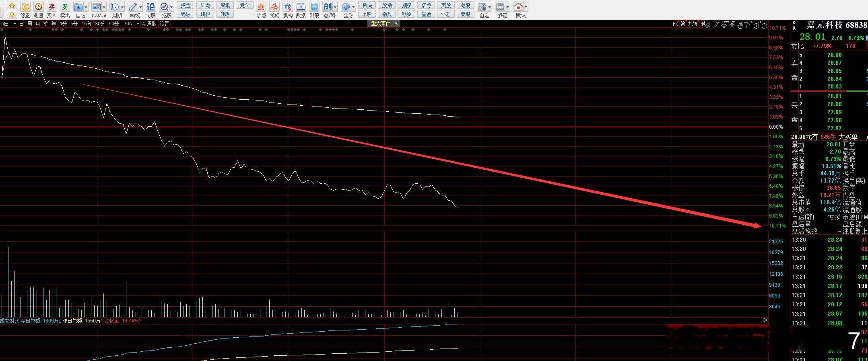Open the 机构 institutions icon

(287, 7)
